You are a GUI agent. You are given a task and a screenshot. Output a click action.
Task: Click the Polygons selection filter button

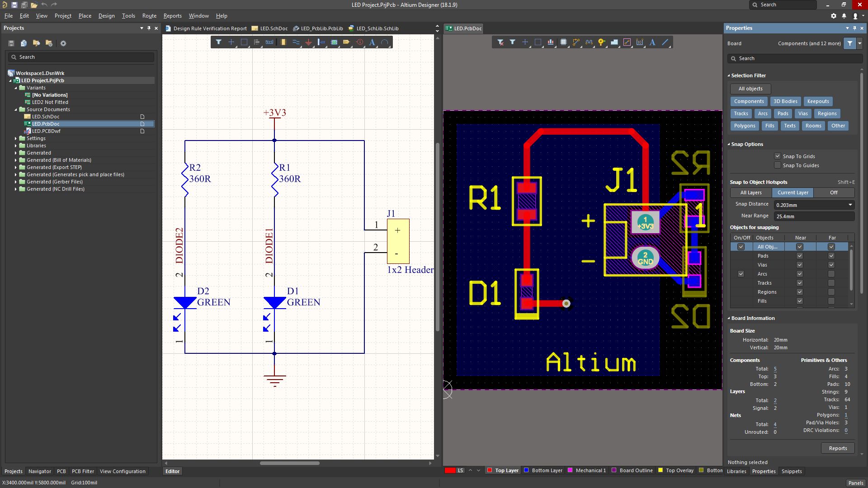(744, 126)
